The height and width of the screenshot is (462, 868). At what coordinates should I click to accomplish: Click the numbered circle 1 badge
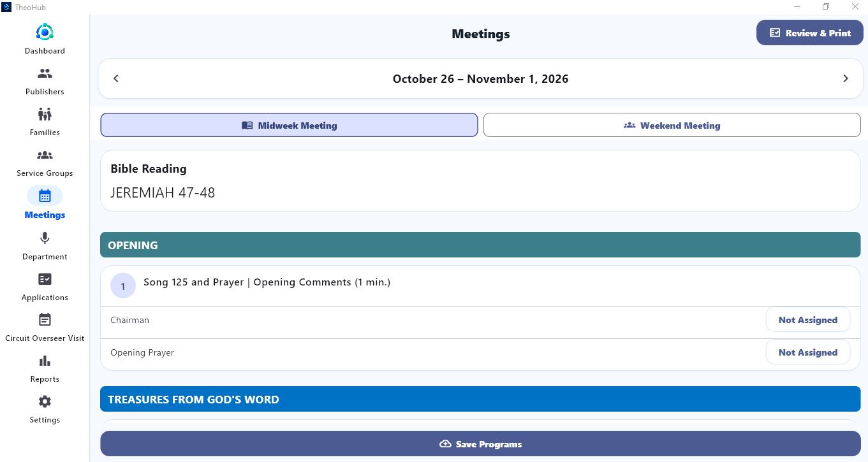coord(123,286)
